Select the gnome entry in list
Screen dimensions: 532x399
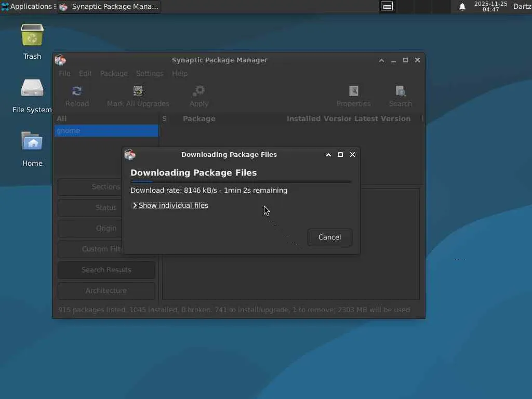(107, 130)
